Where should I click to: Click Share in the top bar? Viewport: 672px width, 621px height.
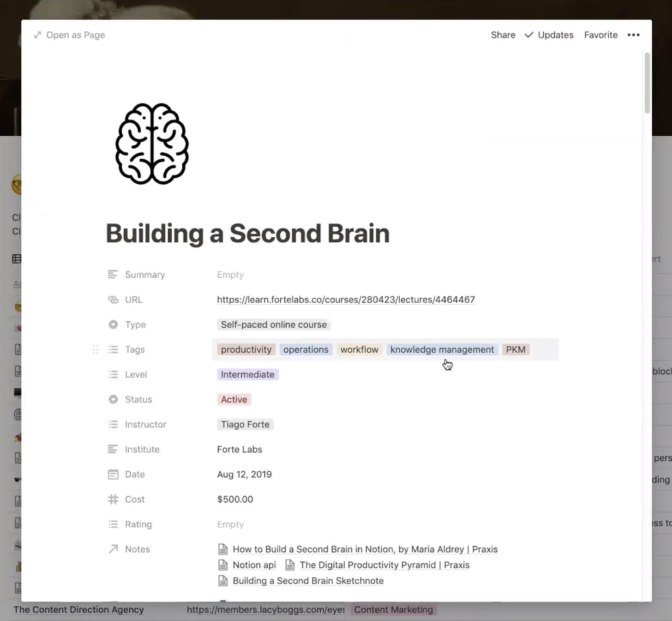503,35
